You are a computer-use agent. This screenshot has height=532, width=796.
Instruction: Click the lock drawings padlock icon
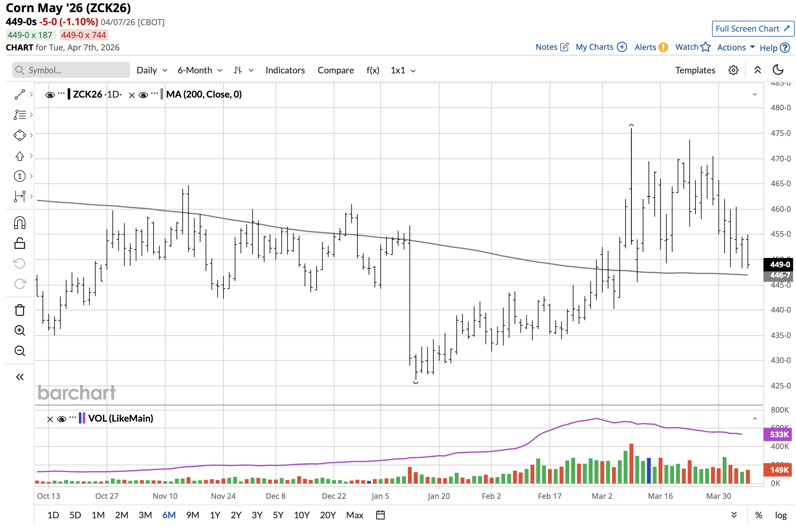[20, 243]
